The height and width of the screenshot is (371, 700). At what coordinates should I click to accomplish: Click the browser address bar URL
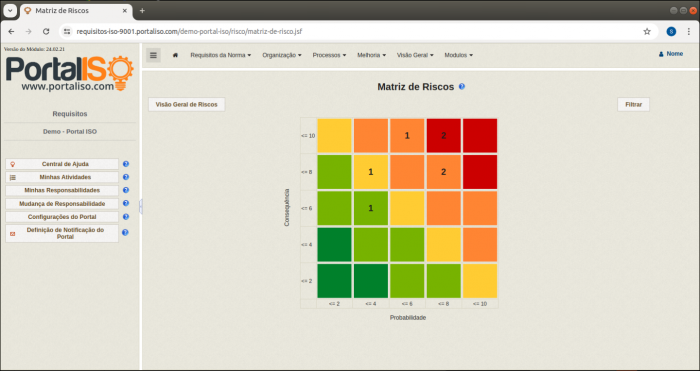click(189, 31)
